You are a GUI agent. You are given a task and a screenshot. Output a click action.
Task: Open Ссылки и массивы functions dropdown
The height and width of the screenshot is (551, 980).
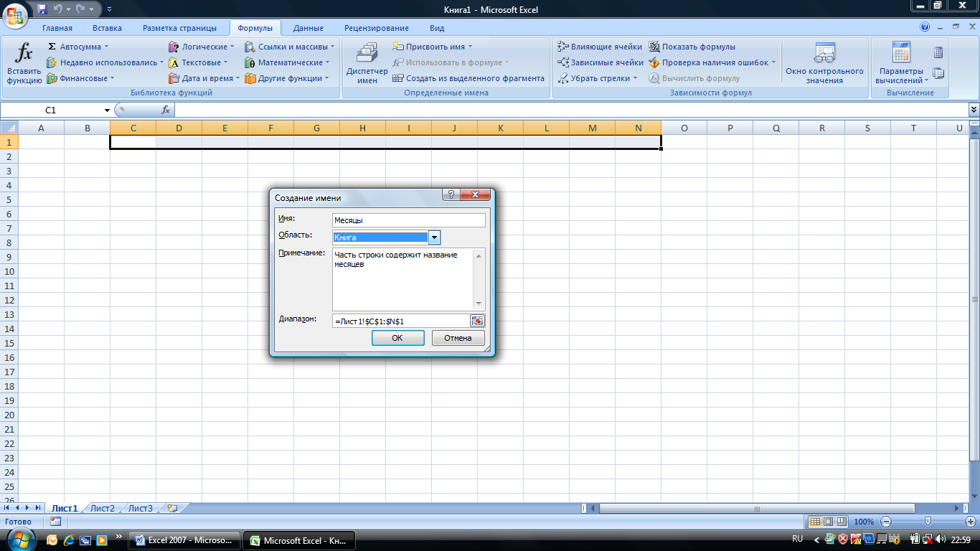tap(291, 47)
